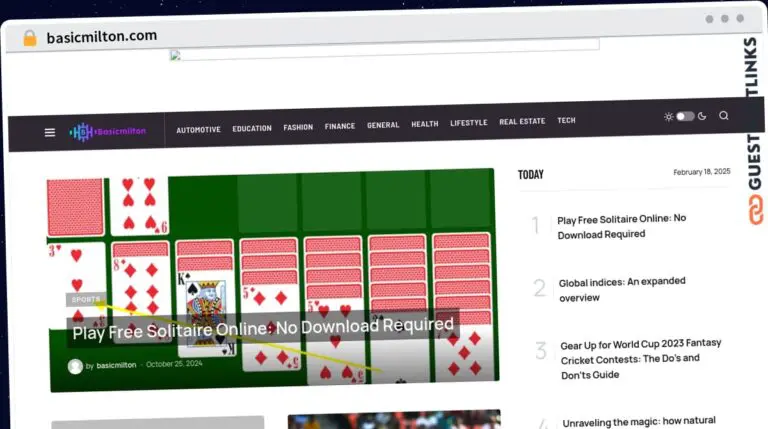Image resolution: width=768 pixels, height=429 pixels.
Task: Open World Cup 2023 Fantasy Cricket article
Action: coord(640,358)
